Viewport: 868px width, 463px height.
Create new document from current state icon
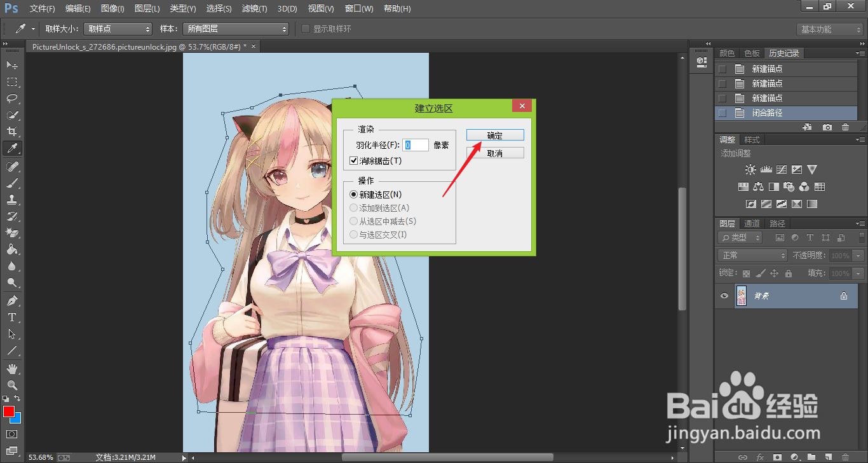pyautogui.click(x=808, y=127)
